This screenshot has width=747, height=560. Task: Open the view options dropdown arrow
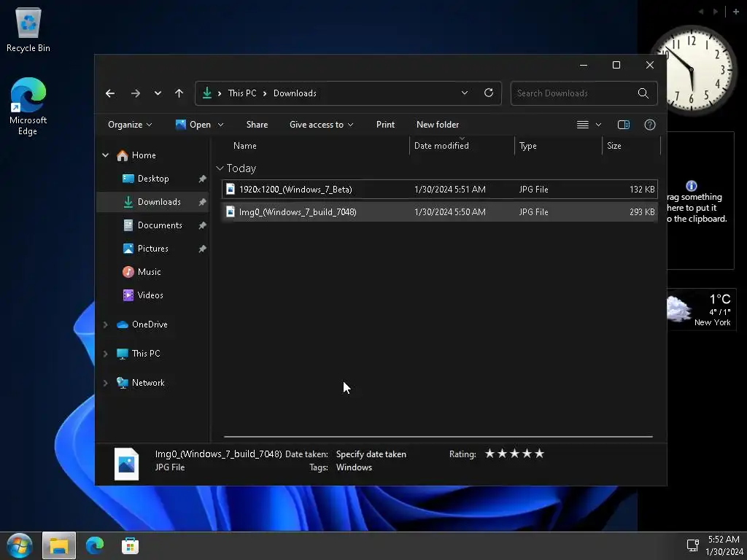(x=598, y=125)
